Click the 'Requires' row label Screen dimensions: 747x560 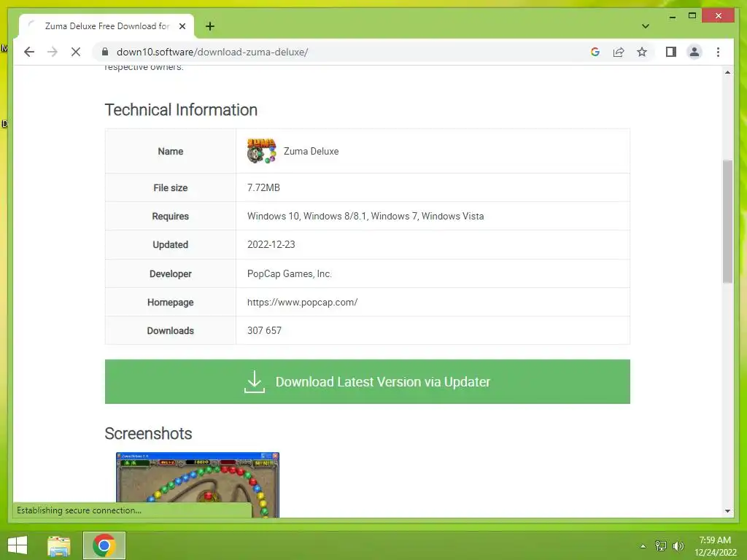[170, 216]
